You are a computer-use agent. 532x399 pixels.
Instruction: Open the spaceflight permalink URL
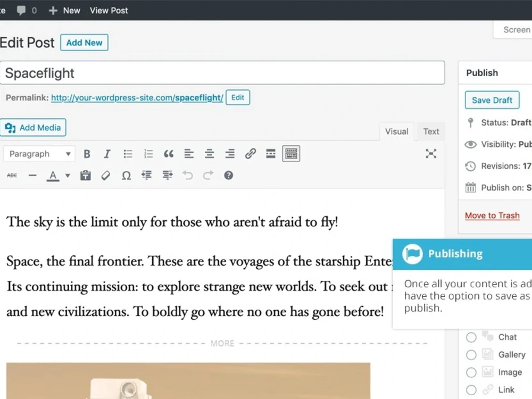click(137, 98)
